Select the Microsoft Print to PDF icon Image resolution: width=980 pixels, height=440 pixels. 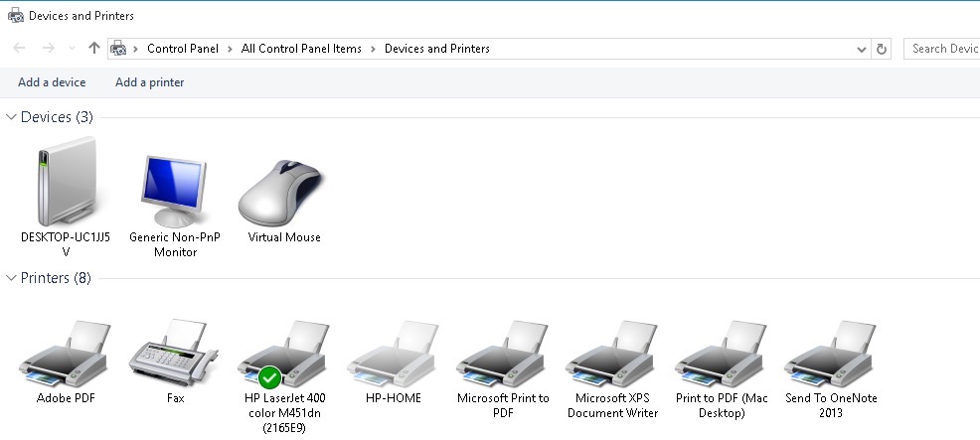pyautogui.click(x=503, y=354)
